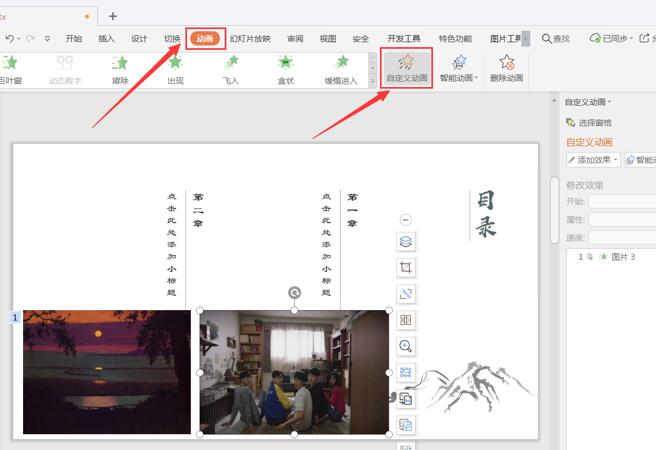
Task: Apply the 缓慢进入 animation effect
Action: [x=341, y=69]
